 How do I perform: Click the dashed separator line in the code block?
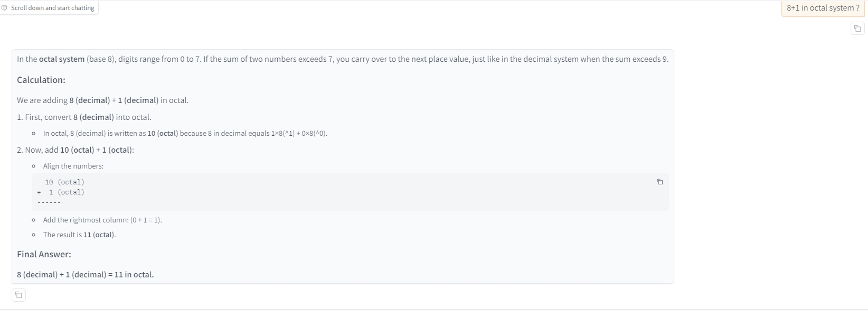pos(49,202)
